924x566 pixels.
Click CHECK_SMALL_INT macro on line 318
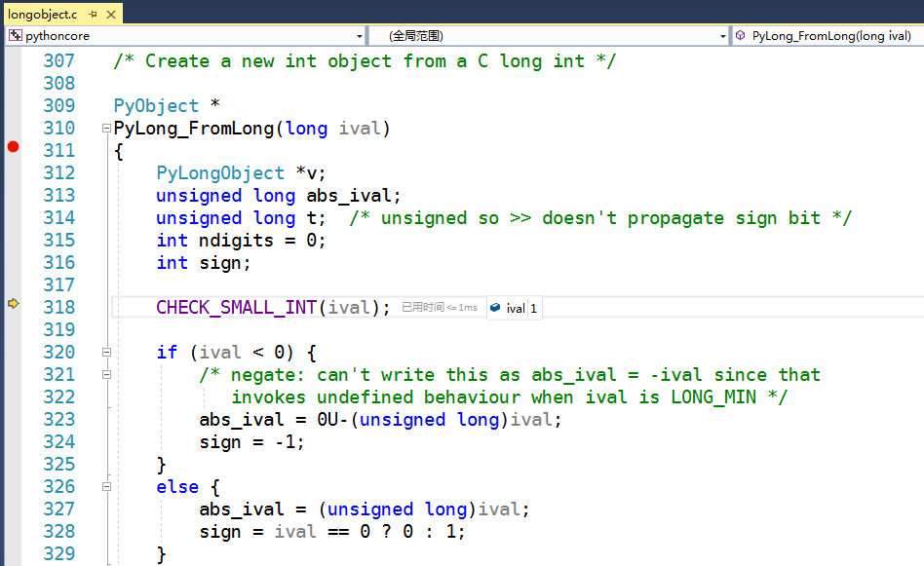pyautogui.click(x=236, y=308)
